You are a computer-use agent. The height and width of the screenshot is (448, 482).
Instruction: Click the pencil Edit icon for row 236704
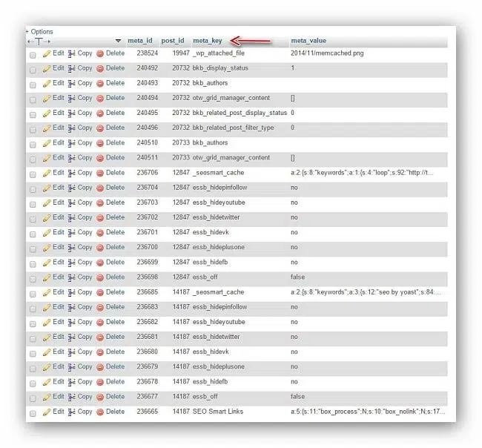coord(47,188)
